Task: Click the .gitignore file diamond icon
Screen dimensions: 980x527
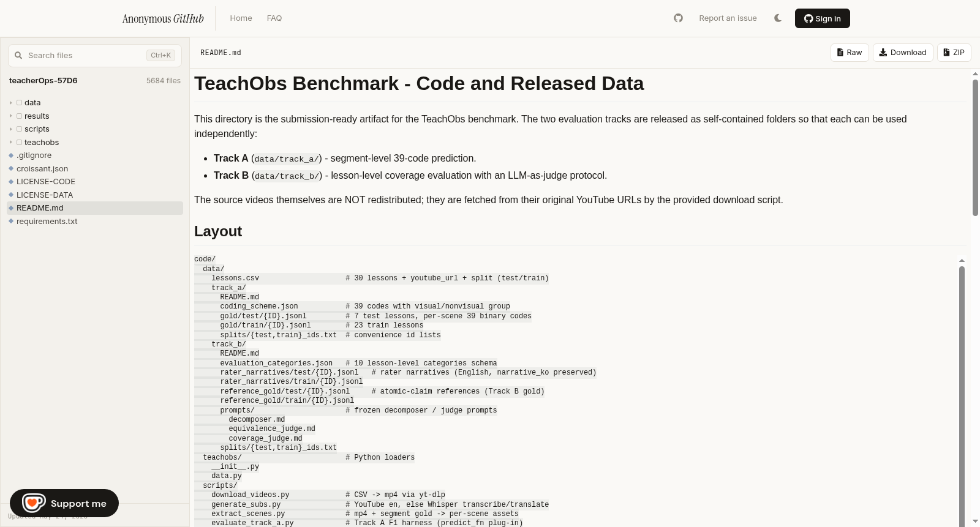Action: pos(11,155)
